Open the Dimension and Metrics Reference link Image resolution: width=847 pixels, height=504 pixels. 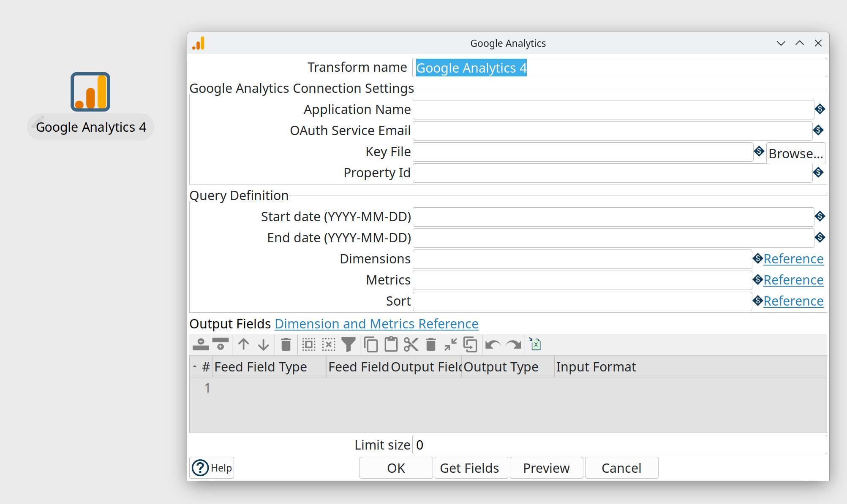[376, 324]
